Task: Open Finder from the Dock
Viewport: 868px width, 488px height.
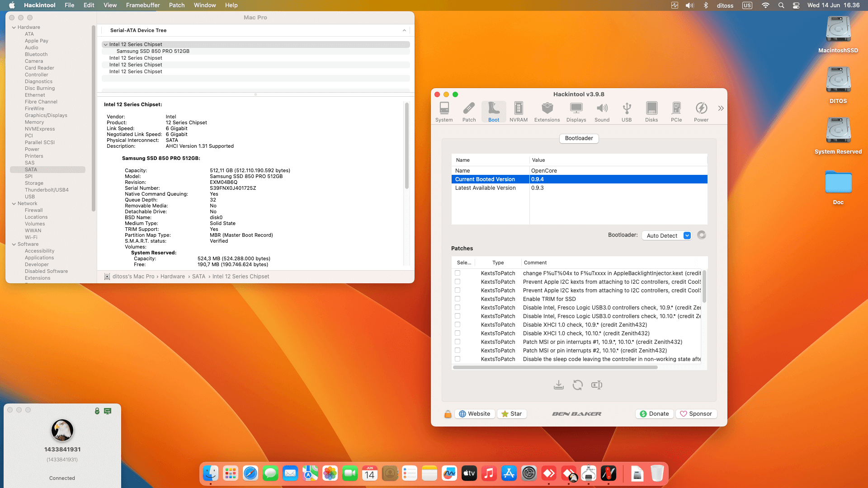Action: coord(211,474)
